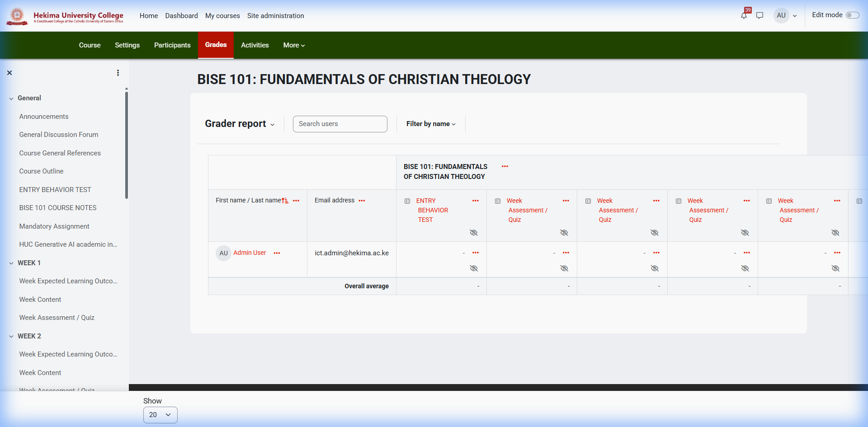Screen dimensions: 868x427
Task: Open Course Outline in sidebar
Action: 41,171
